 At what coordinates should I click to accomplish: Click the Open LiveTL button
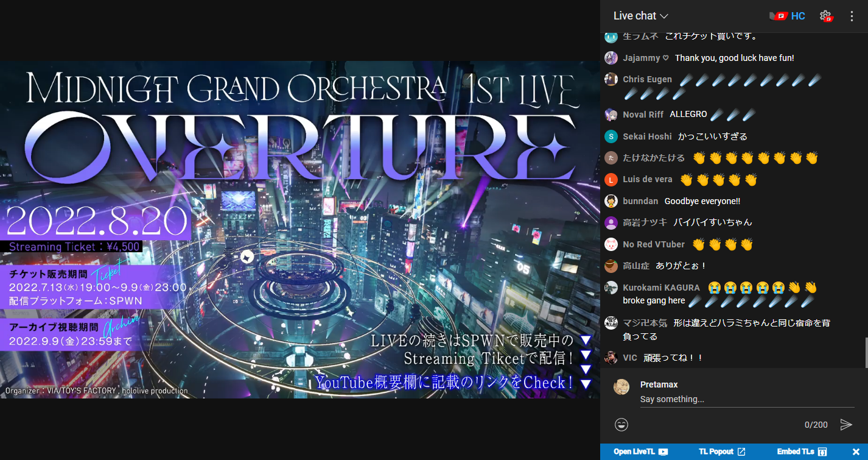(x=640, y=451)
